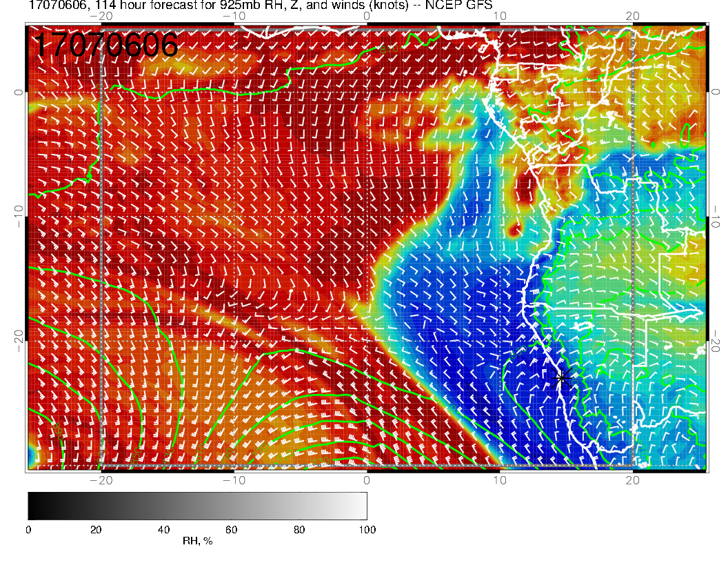The height and width of the screenshot is (563, 728).
Task: Click the "0" longitude label on bottom axis
Action: click(x=367, y=480)
